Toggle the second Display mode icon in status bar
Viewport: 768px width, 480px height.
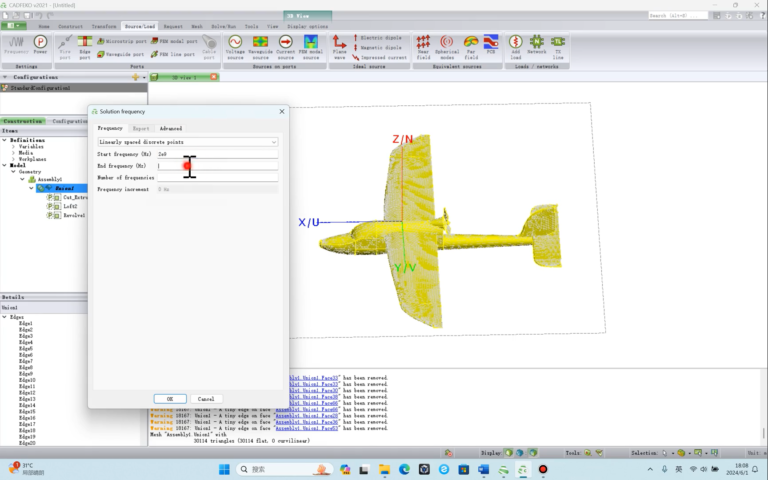[x=520, y=453]
